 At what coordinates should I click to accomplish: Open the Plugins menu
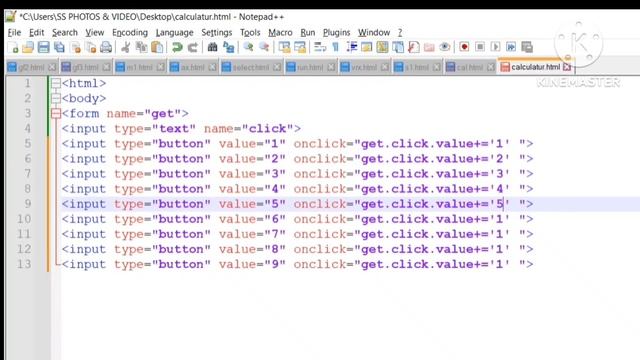[336, 33]
